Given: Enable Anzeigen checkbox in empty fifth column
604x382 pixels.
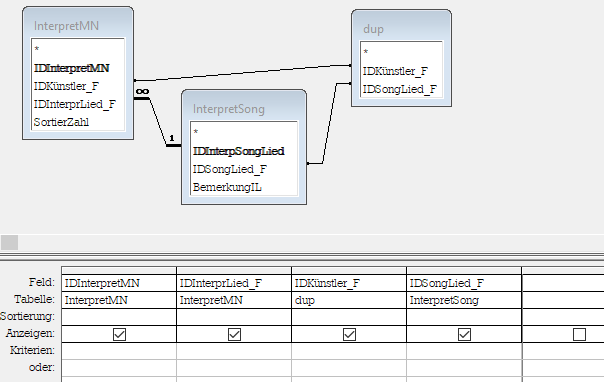Looking at the screenshot, I should 579,334.
